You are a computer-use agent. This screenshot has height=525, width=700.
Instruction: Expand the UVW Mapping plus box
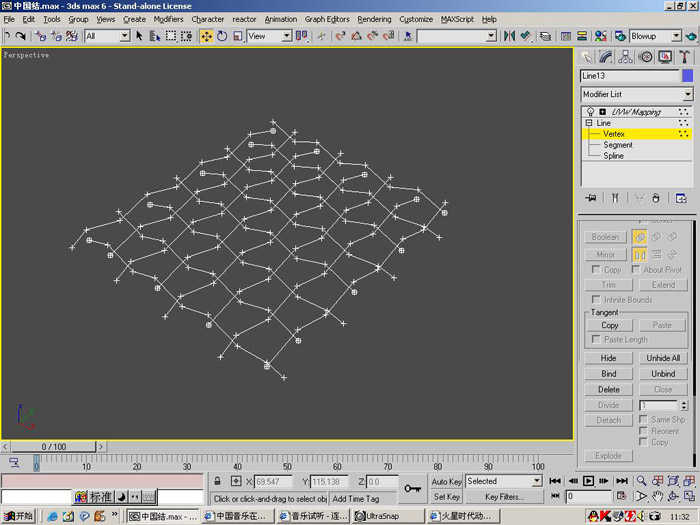point(603,112)
